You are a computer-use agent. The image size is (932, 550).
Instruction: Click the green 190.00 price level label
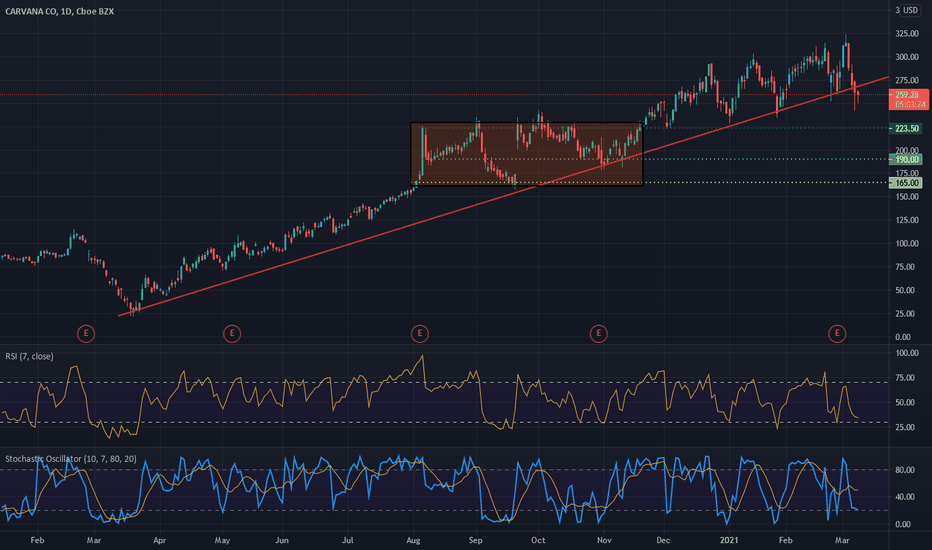(906, 159)
